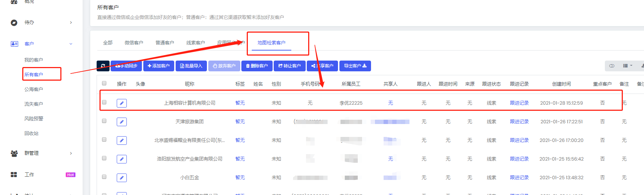
Task: Click 共享人 value 无 for 上海相容计算机有限公司
Action: click(x=390, y=103)
